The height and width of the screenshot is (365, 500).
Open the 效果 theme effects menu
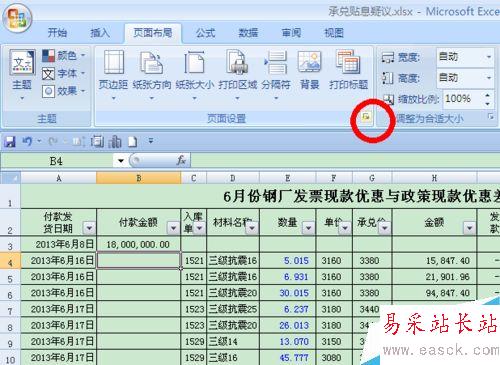point(64,91)
